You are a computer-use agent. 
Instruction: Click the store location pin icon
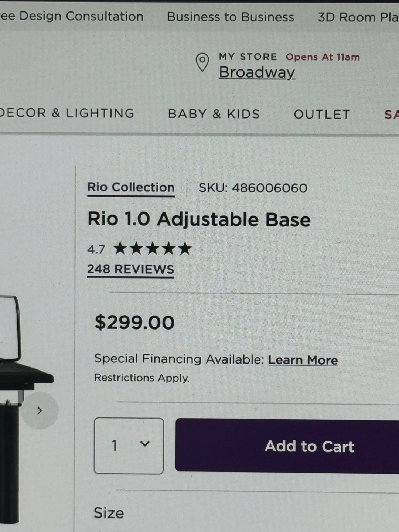[x=202, y=62]
